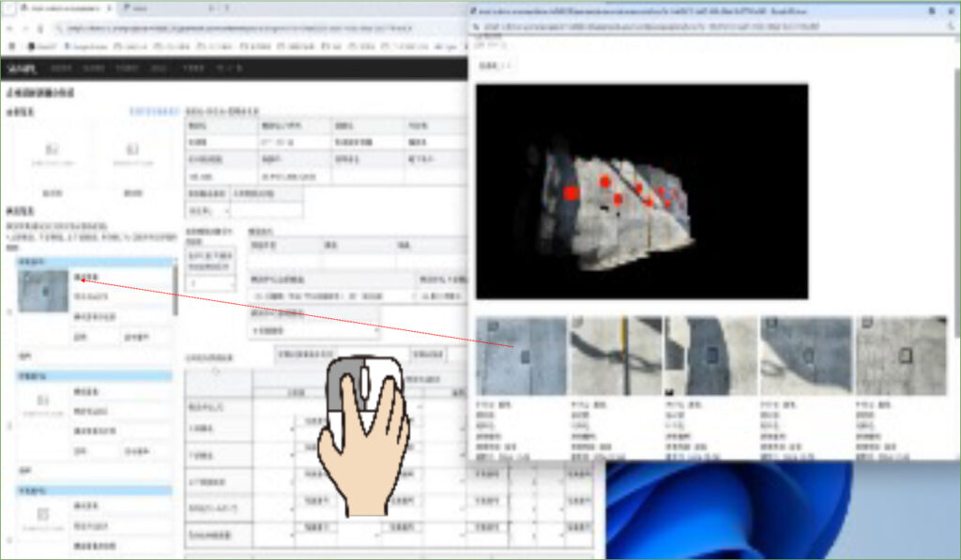Click the blue link beside the overview heading
This screenshot has height=560, width=961.
click(x=152, y=111)
